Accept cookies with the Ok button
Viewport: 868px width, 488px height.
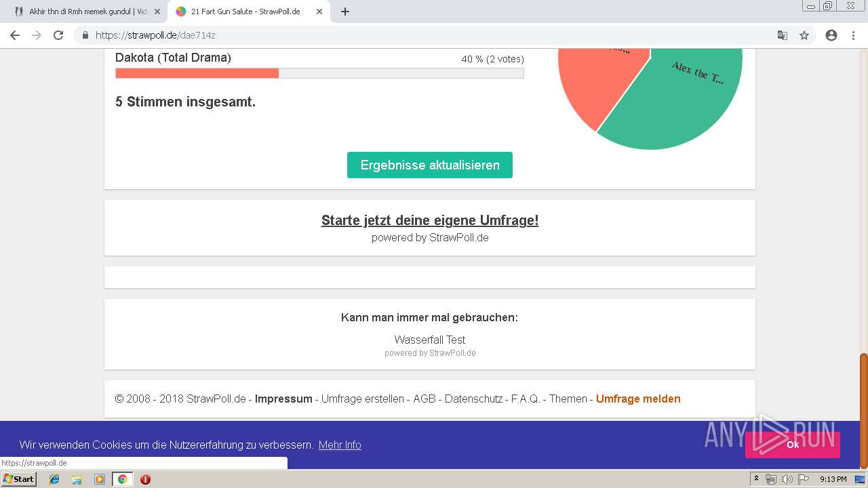point(792,445)
